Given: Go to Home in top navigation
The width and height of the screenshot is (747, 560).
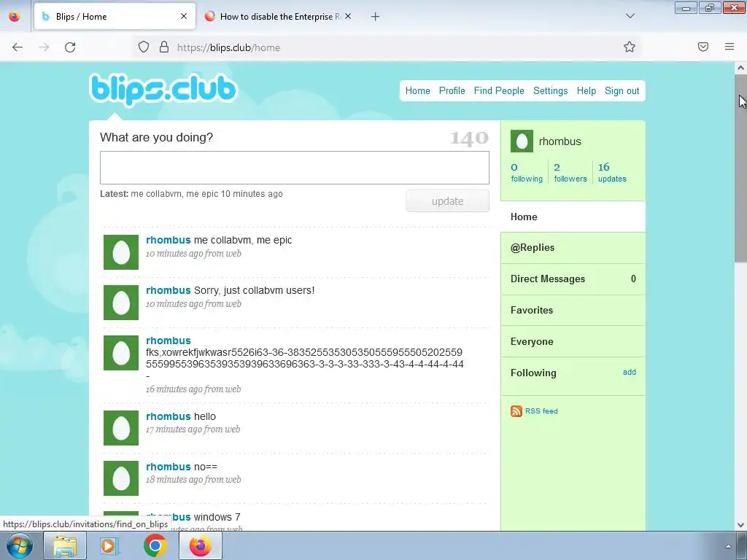Looking at the screenshot, I should pyautogui.click(x=418, y=90).
